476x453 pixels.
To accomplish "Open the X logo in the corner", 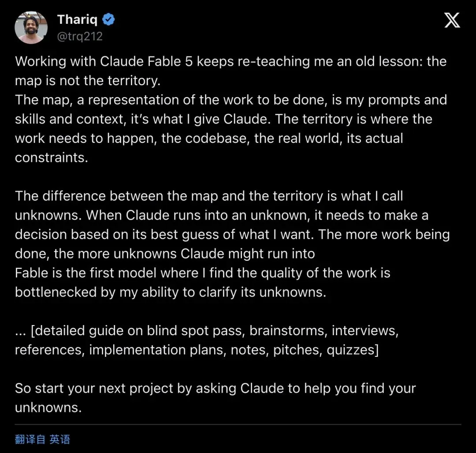I will 452,20.
